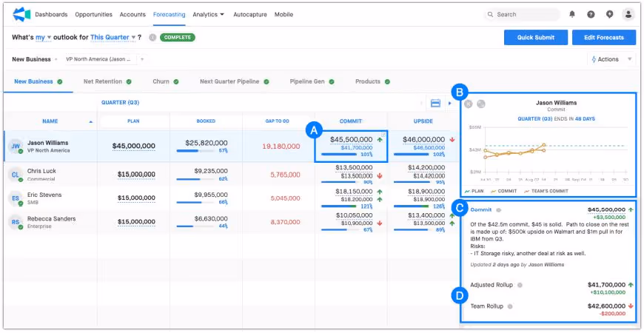Click the COMMIT column header

click(x=351, y=121)
